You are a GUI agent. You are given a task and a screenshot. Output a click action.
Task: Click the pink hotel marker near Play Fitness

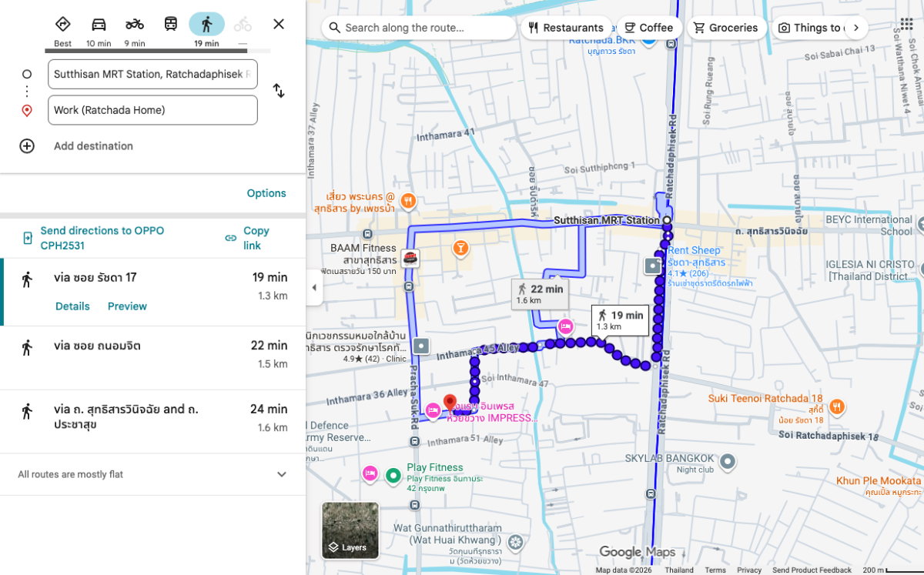pos(370,473)
